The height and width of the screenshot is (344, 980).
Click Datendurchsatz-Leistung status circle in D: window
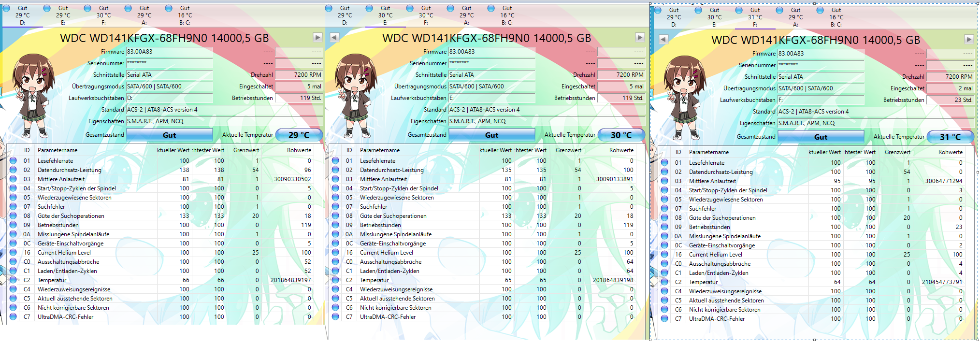click(x=13, y=170)
